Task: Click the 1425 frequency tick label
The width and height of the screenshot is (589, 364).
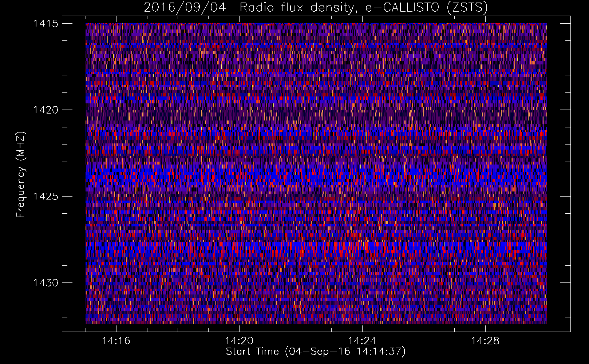Action: [46, 197]
